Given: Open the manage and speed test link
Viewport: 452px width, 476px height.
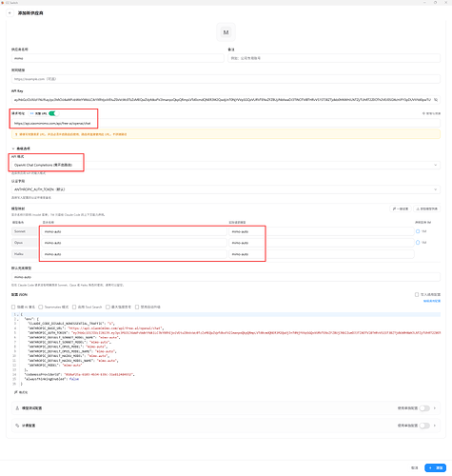Looking at the screenshot, I should pos(431,113).
